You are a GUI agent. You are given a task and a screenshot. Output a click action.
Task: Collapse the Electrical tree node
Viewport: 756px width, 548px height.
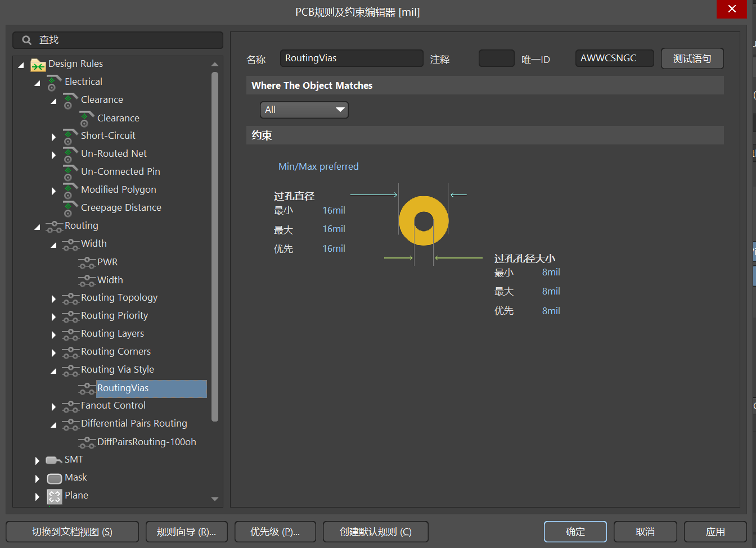tap(37, 83)
